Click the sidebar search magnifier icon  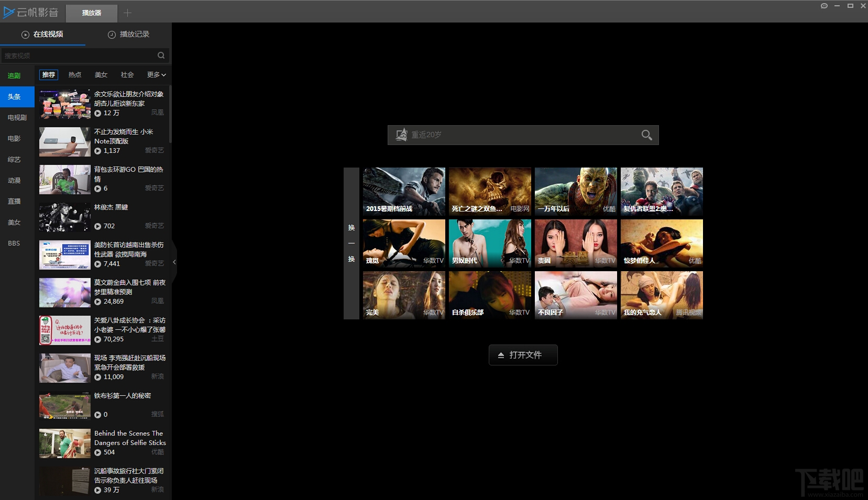click(161, 55)
